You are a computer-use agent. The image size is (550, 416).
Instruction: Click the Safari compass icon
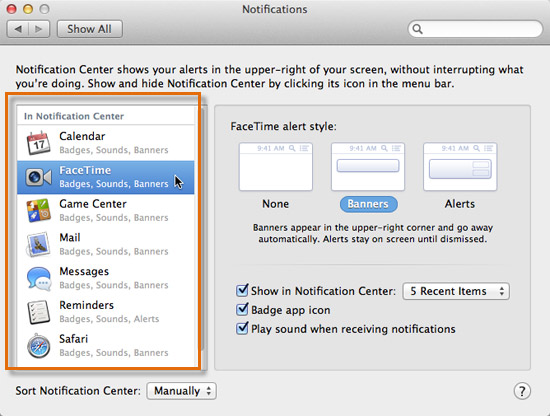click(x=39, y=346)
